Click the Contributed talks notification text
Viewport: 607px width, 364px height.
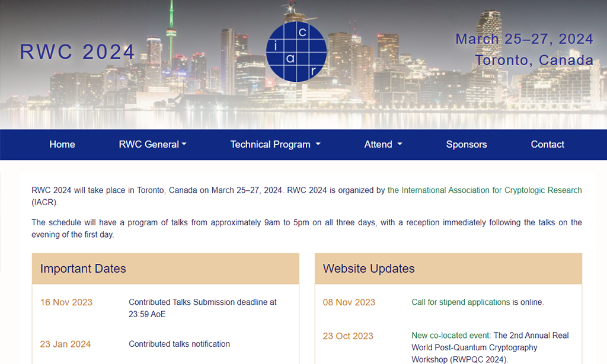(x=179, y=344)
